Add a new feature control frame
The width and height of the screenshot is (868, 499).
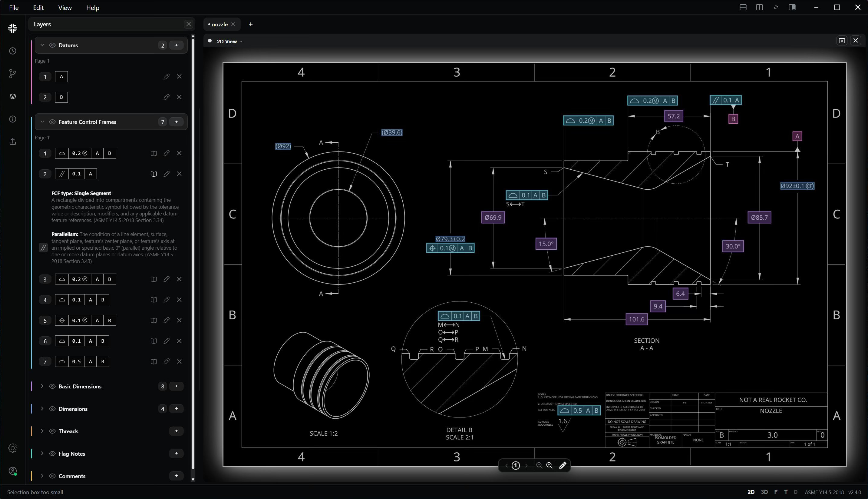coord(176,122)
